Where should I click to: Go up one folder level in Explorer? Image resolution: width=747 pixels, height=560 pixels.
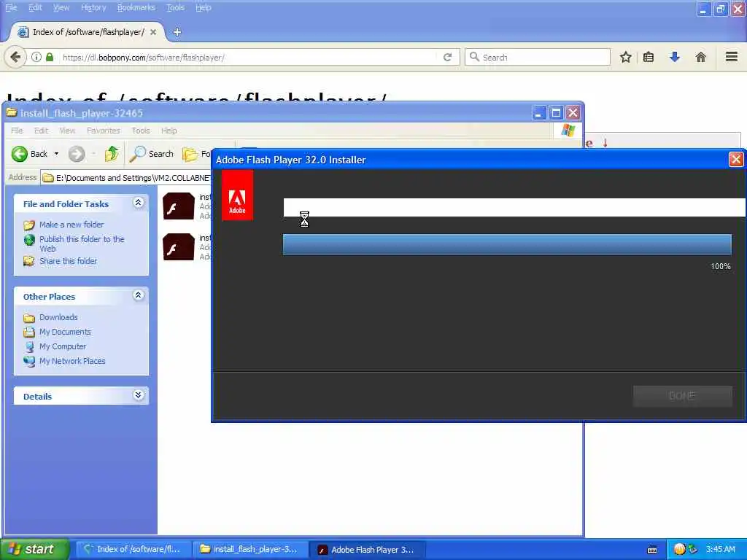point(112,154)
